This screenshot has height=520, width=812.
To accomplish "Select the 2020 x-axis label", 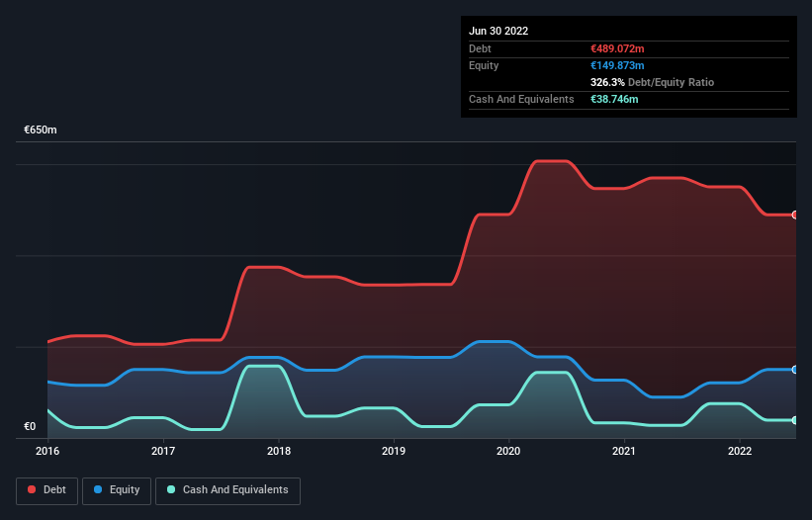I will pyautogui.click(x=508, y=451).
